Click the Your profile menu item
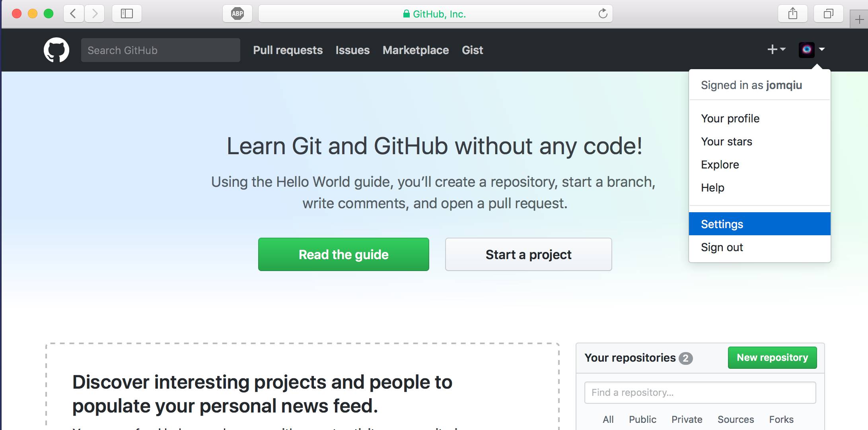Image resolution: width=868 pixels, height=430 pixels. tap(730, 118)
